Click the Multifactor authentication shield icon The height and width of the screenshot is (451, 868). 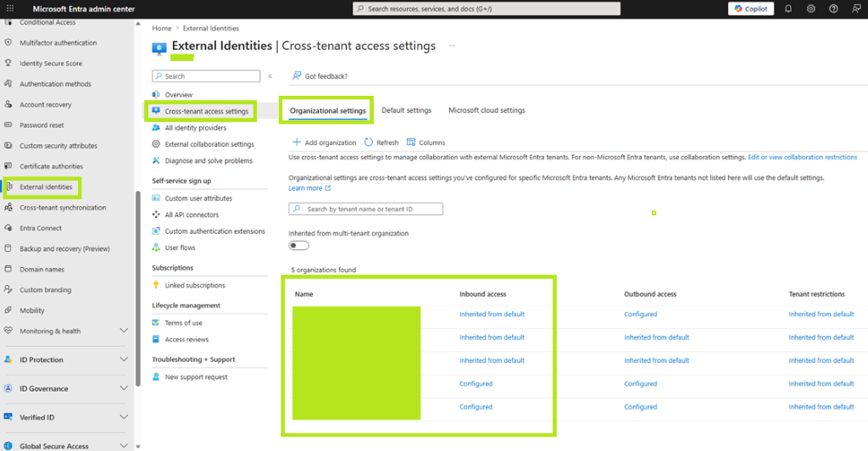pos(8,42)
